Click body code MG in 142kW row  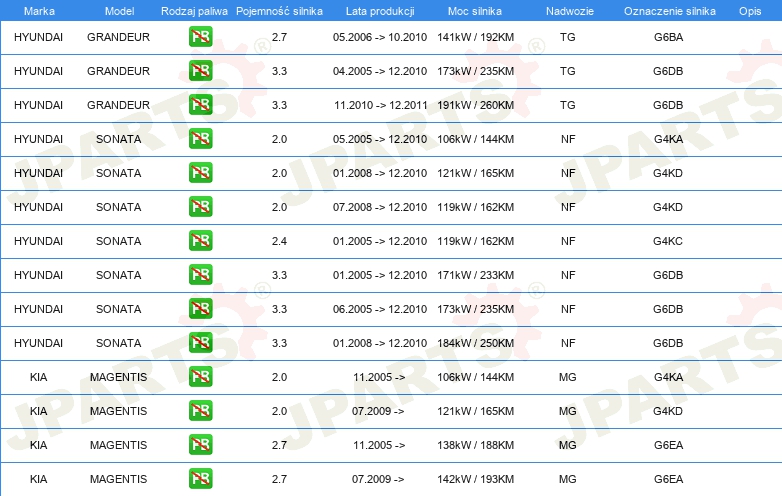(568, 479)
